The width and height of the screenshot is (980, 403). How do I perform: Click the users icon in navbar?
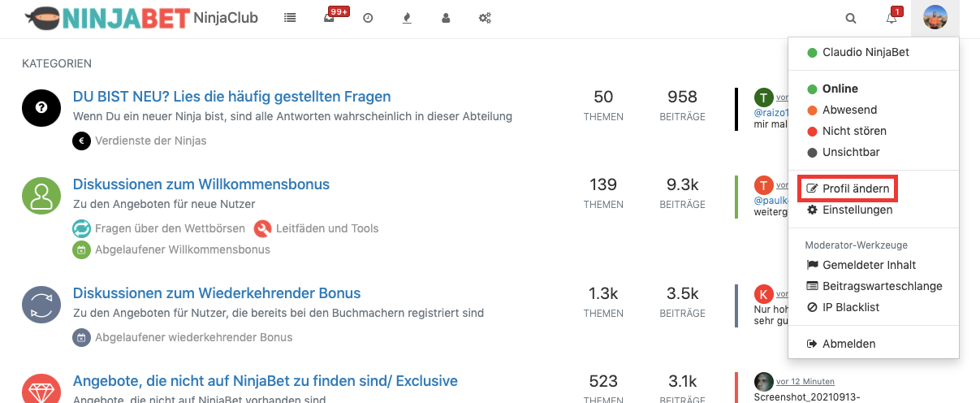click(446, 18)
